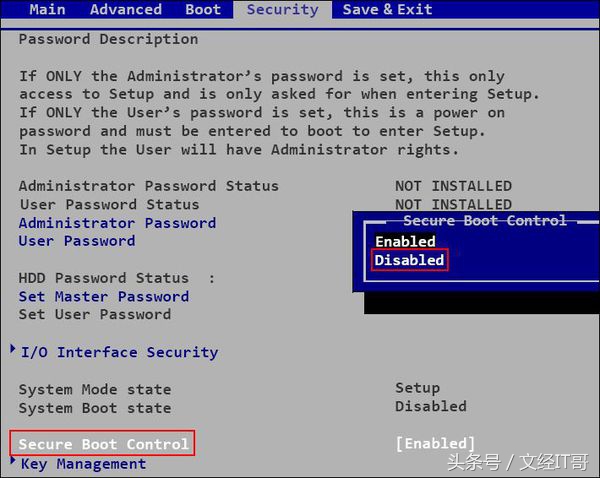Click Administrator Password Status NOT INSTALLED value
The width and height of the screenshot is (600, 478).
click(x=453, y=186)
